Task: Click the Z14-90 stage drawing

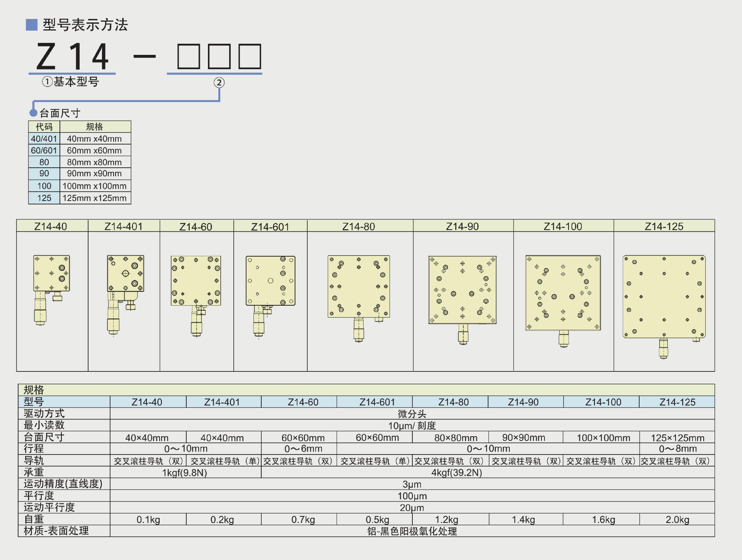Action: (x=463, y=290)
